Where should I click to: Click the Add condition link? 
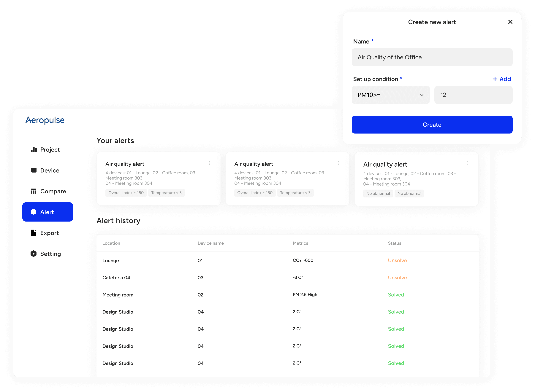click(501, 79)
